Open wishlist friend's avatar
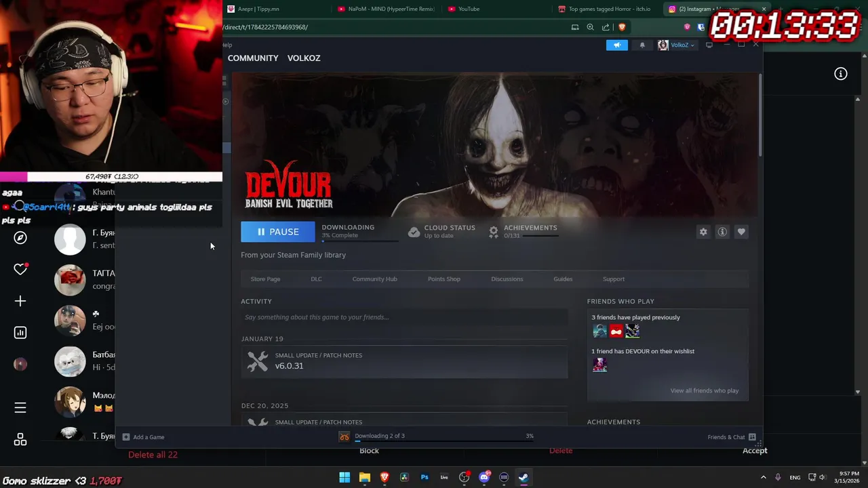This screenshot has height=488, width=868. coord(599,365)
